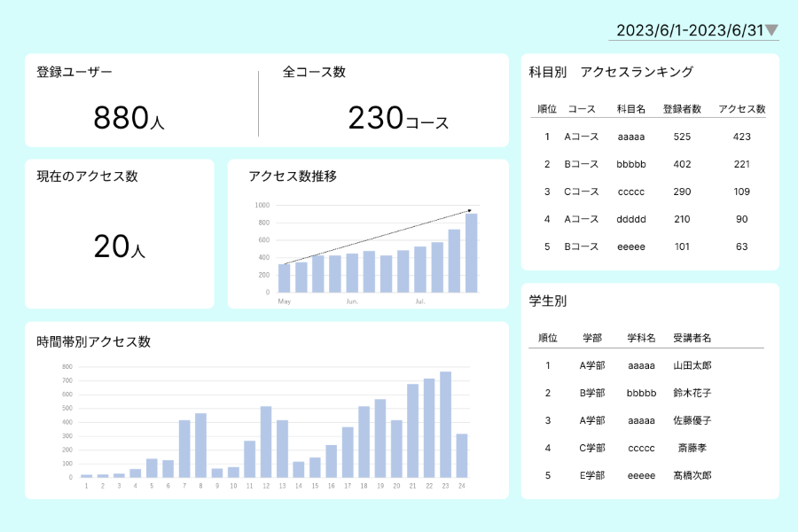The width and height of the screenshot is (798, 532).
Task: Select the 20人 current access value
Action: 120,246
